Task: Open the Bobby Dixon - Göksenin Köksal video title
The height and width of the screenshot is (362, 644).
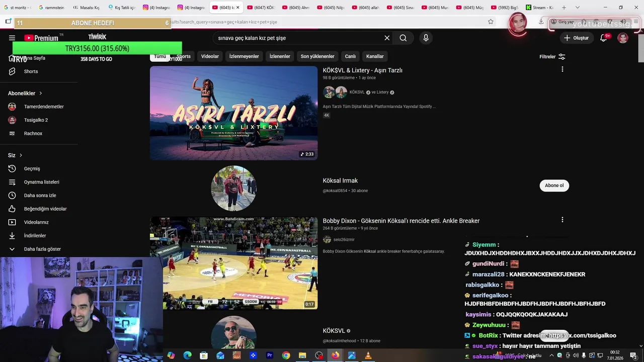Action: (x=401, y=221)
